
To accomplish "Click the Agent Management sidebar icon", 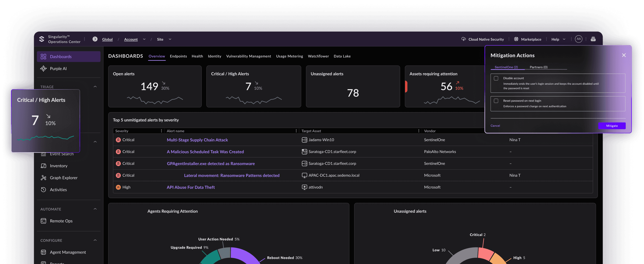I will point(43,252).
